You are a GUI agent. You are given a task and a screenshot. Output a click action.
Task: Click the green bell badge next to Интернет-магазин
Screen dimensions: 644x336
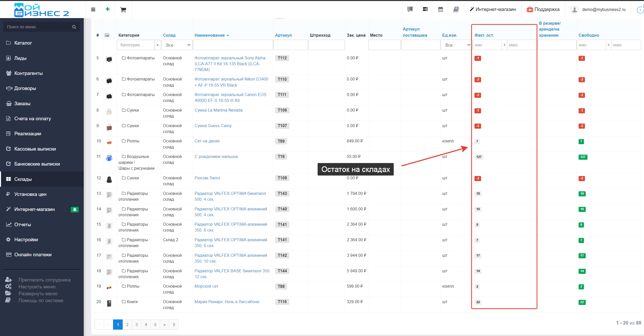[x=75, y=209]
